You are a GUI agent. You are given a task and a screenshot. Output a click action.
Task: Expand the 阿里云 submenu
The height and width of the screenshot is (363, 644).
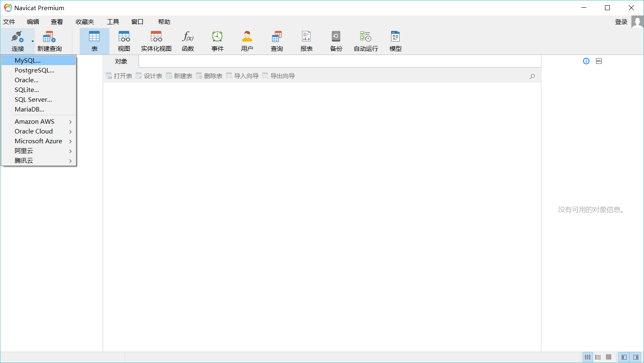(x=39, y=151)
